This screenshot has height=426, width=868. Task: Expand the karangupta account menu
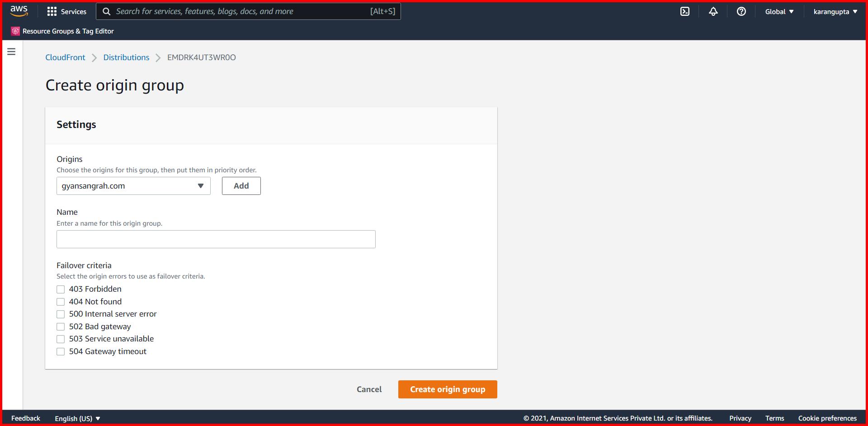click(835, 11)
